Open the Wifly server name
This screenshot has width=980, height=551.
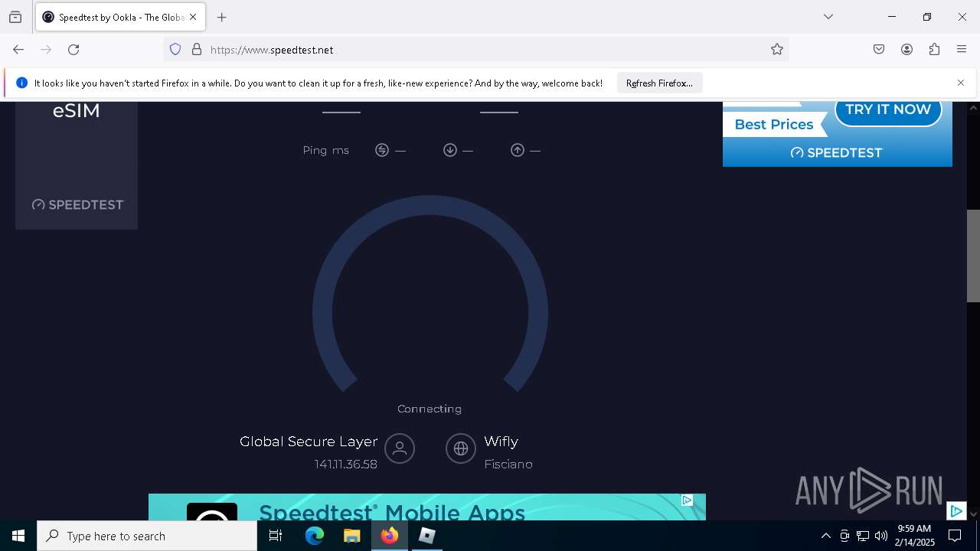501,442
